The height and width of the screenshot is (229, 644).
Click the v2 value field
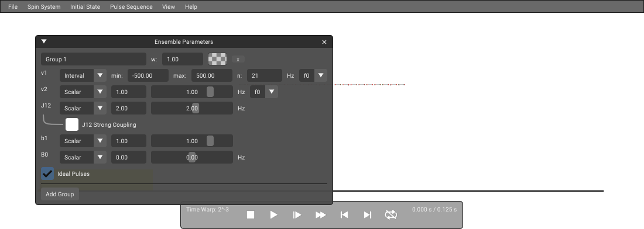pyautogui.click(x=129, y=92)
